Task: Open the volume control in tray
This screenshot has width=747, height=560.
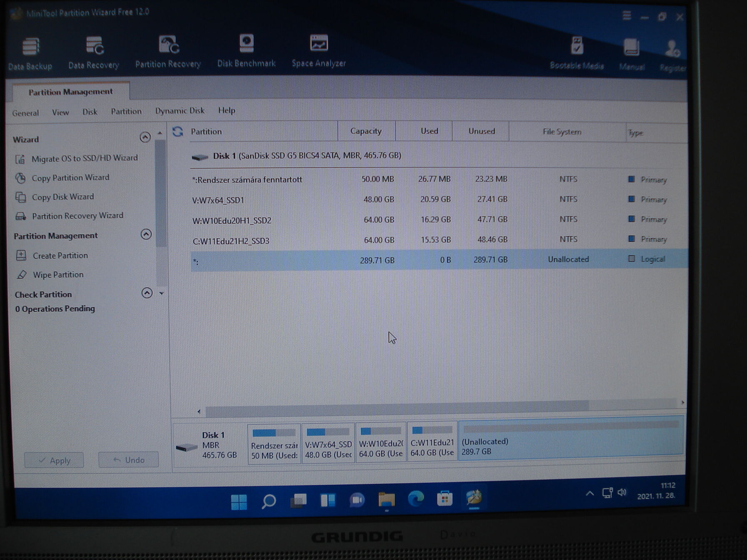Action: pos(622,493)
